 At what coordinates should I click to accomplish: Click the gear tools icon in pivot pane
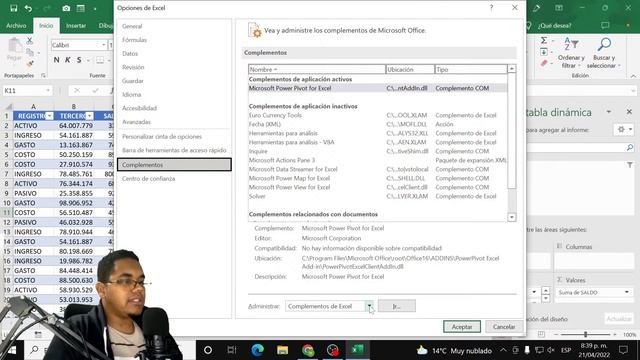[x=621, y=129]
